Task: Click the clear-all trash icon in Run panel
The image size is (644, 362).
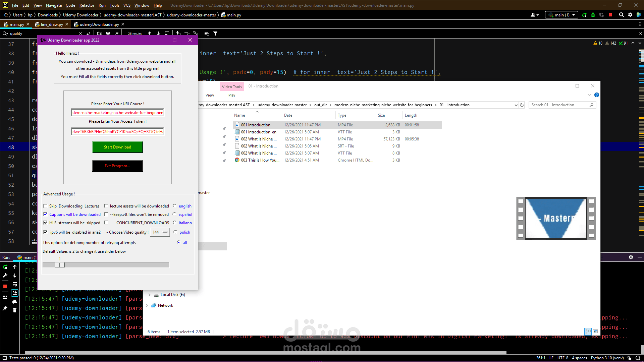Action: coord(15,310)
